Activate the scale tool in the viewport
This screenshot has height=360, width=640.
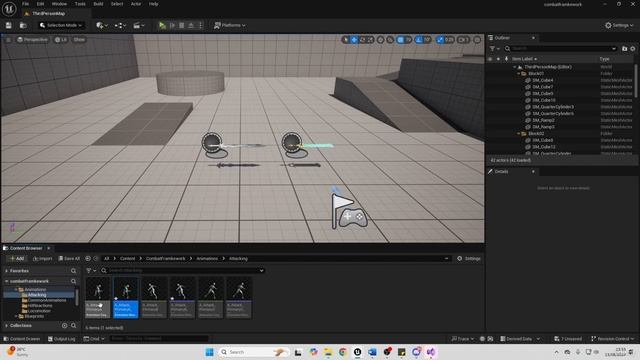point(370,40)
